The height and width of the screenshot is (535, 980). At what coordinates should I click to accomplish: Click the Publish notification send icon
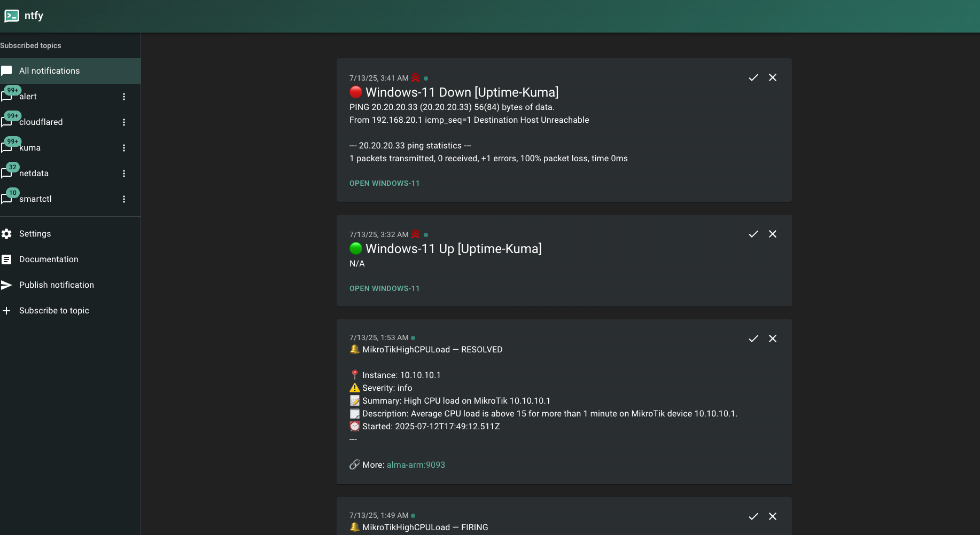6,285
